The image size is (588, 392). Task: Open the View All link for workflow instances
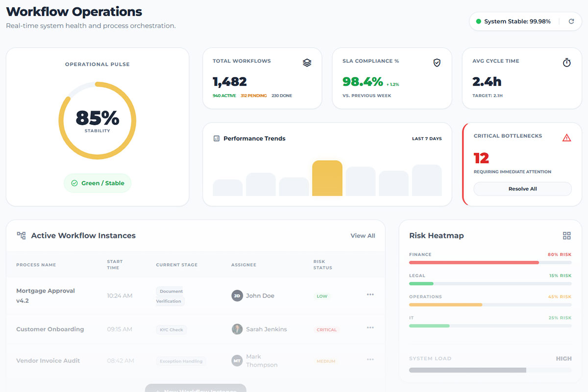(x=363, y=236)
